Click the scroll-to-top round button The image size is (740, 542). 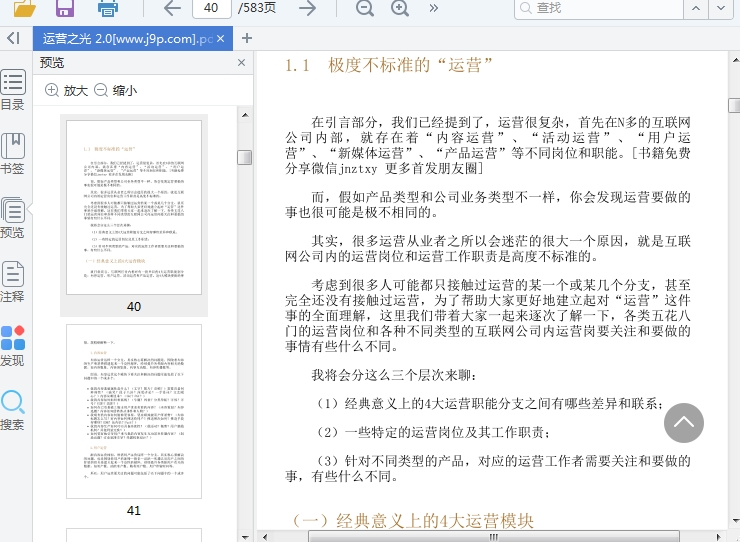(684, 422)
